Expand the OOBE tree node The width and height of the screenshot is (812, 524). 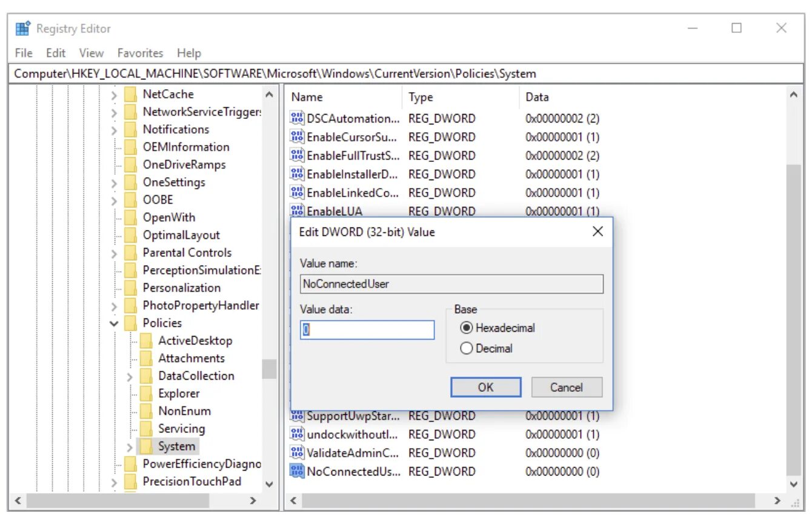(x=115, y=200)
